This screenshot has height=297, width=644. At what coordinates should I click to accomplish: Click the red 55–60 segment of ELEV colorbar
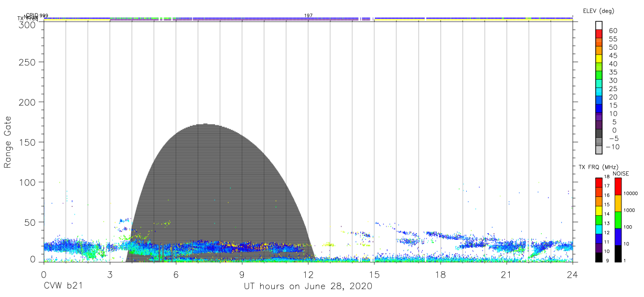(599, 35)
